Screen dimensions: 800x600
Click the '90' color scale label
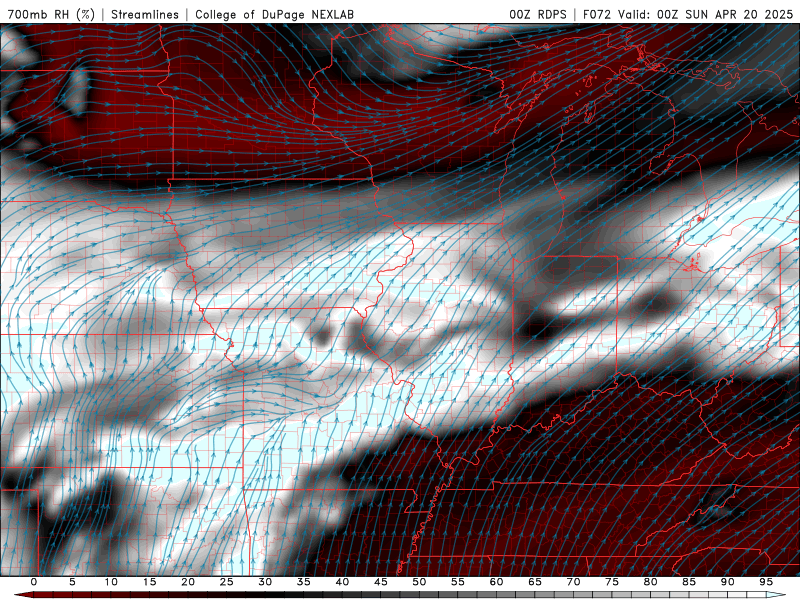[728, 582]
